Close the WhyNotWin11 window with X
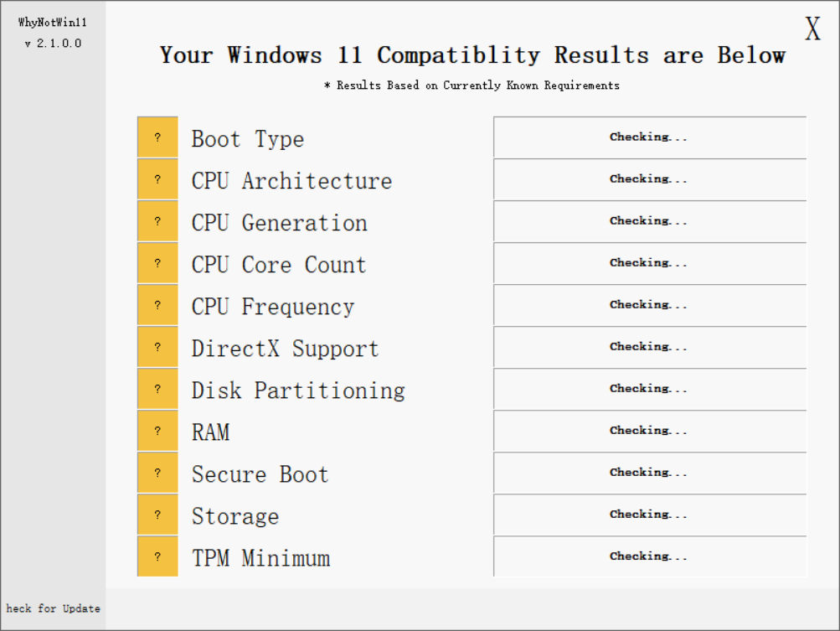The image size is (840, 631). 811,28
